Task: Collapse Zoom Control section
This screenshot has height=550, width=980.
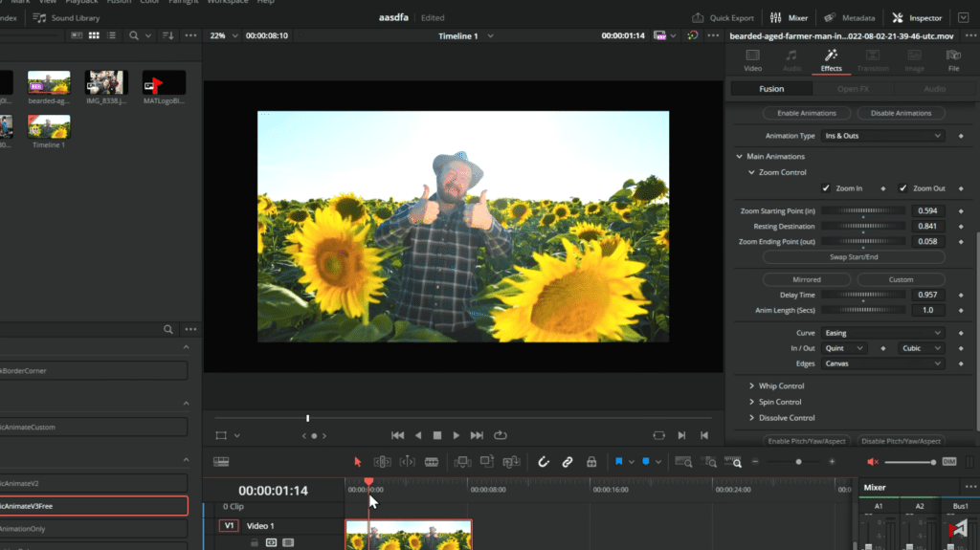Action: 751,172
